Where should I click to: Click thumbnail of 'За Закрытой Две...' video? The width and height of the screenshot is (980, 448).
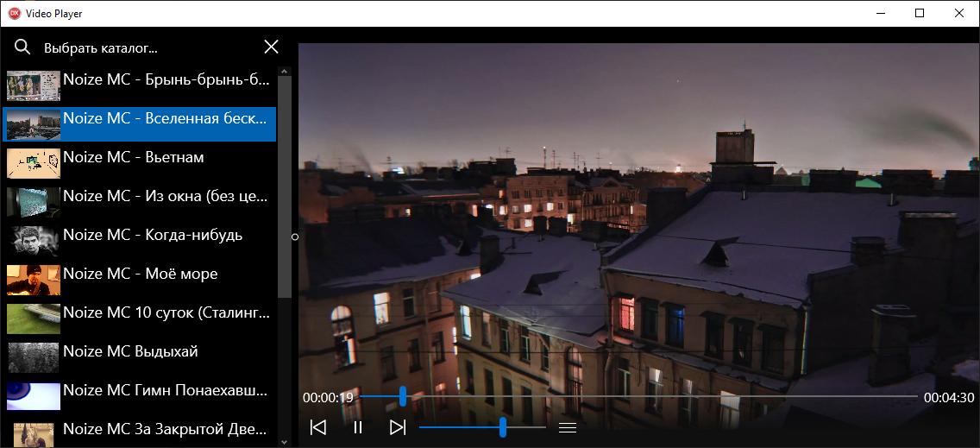(34, 433)
